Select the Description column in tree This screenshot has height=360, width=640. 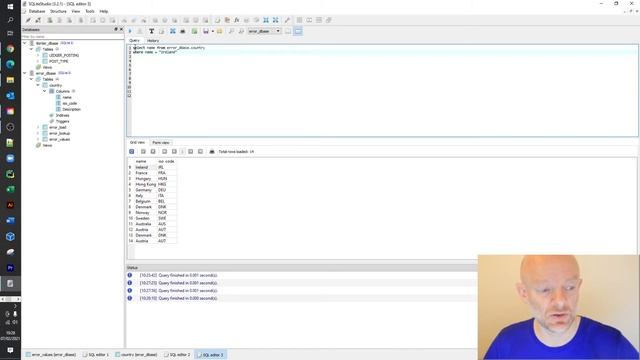coord(71,109)
